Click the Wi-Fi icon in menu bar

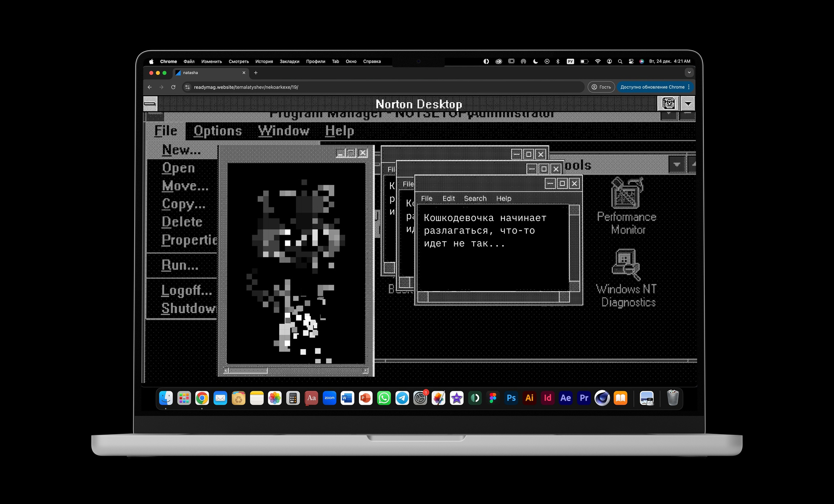(x=597, y=61)
